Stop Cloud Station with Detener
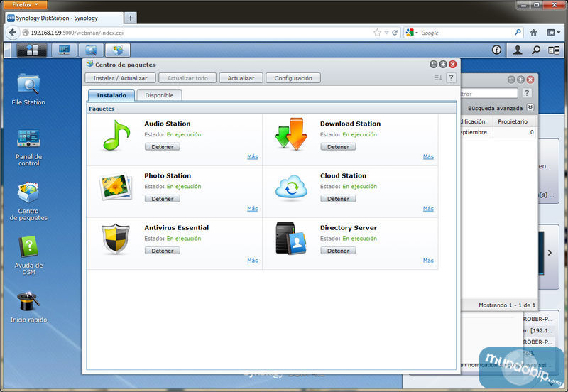The width and height of the screenshot is (568, 392). coord(338,199)
